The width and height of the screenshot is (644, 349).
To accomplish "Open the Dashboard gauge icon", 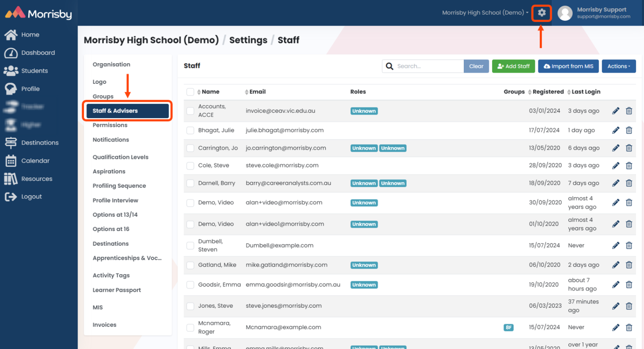I will pyautogui.click(x=11, y=53).
